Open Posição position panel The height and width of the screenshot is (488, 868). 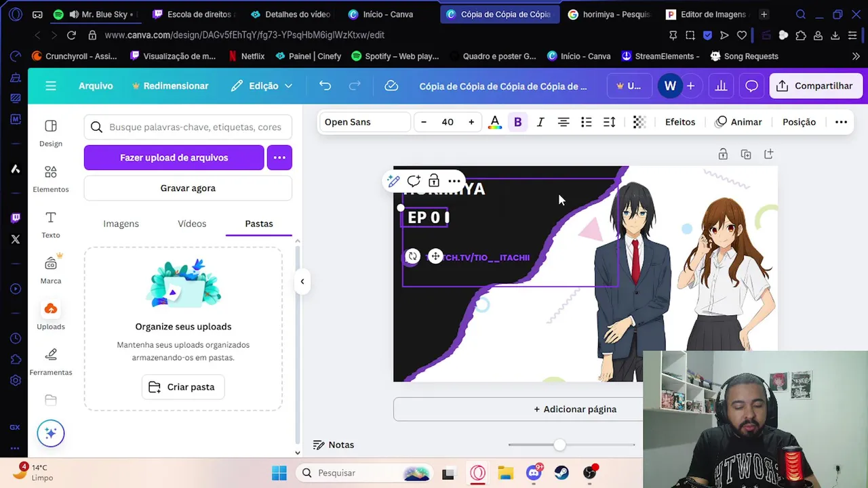[x=799, y=122]
